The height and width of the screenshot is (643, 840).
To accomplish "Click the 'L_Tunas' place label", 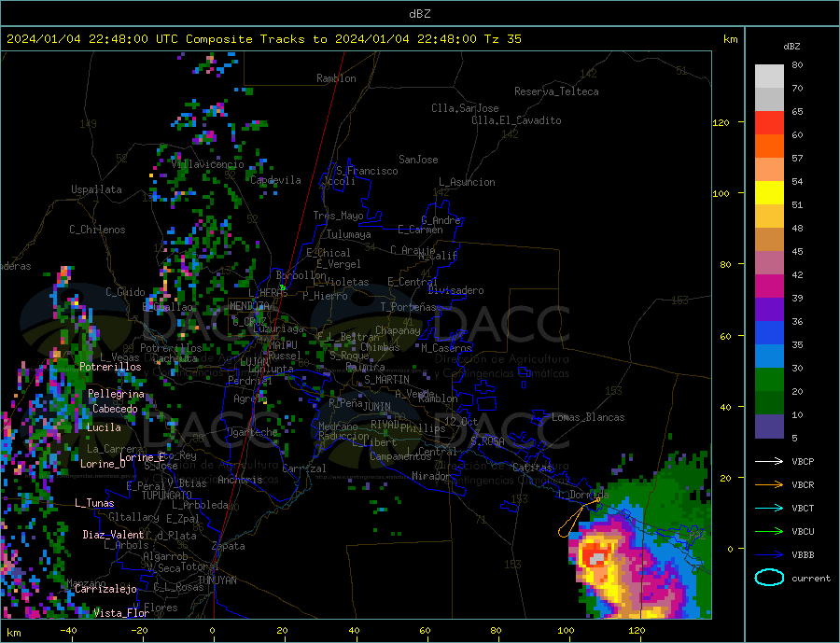I will pos(94,503).
